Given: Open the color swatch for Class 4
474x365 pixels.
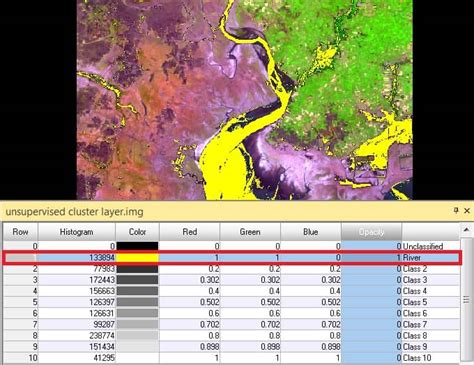Looking at the screenshot, I should (137, 291).
